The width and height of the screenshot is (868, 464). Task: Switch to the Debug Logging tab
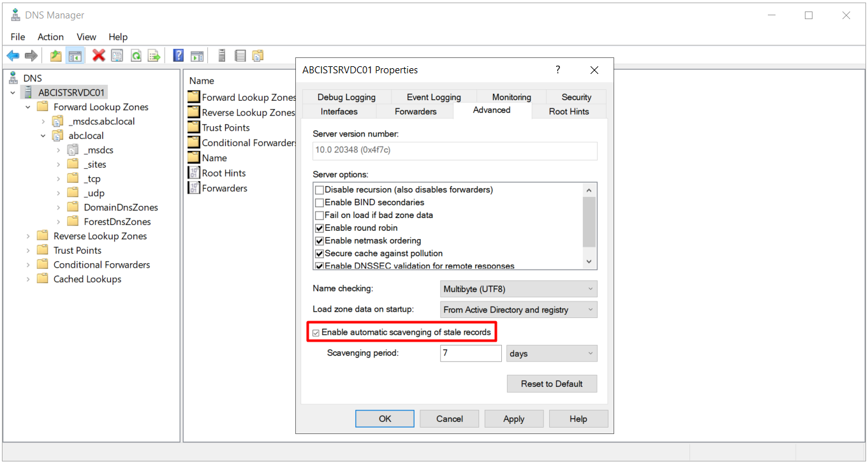(346, 97)
